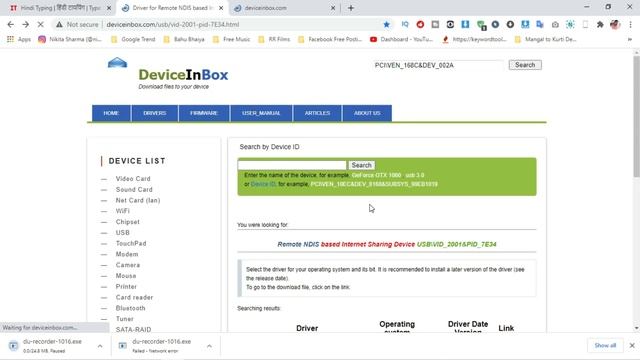Image resolution: width=640 pixels, height=360 pixels.
Task: Click the red Opera-style extension icon
Action: pyautogui.click(x=420, y=24)
